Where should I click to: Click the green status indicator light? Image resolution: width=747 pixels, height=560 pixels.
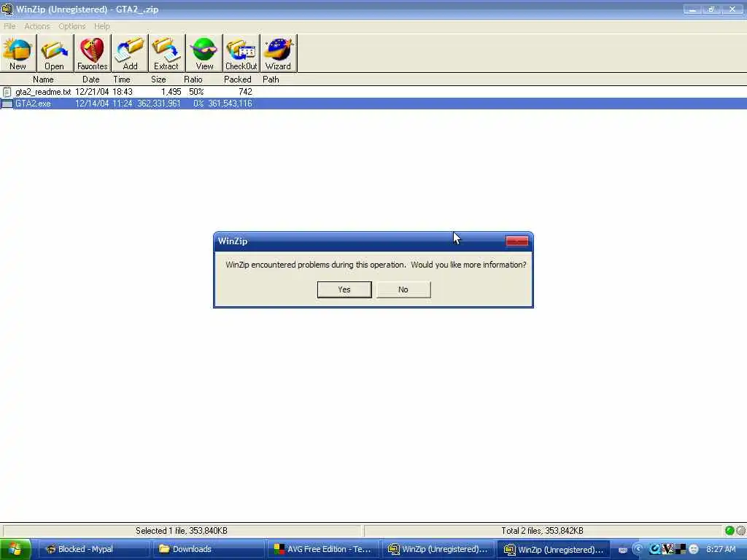(x=729, y=531)
